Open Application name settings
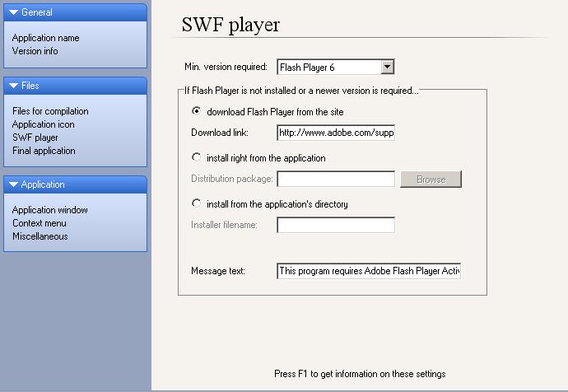 pyautogui.click(x=45, y=38)
